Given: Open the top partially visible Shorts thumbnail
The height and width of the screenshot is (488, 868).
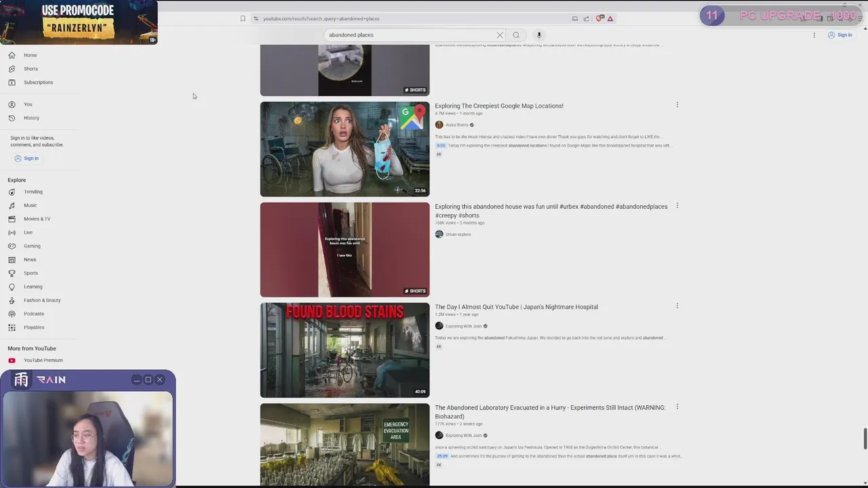Looking at the screenshot, I should [x=344, y=70].
